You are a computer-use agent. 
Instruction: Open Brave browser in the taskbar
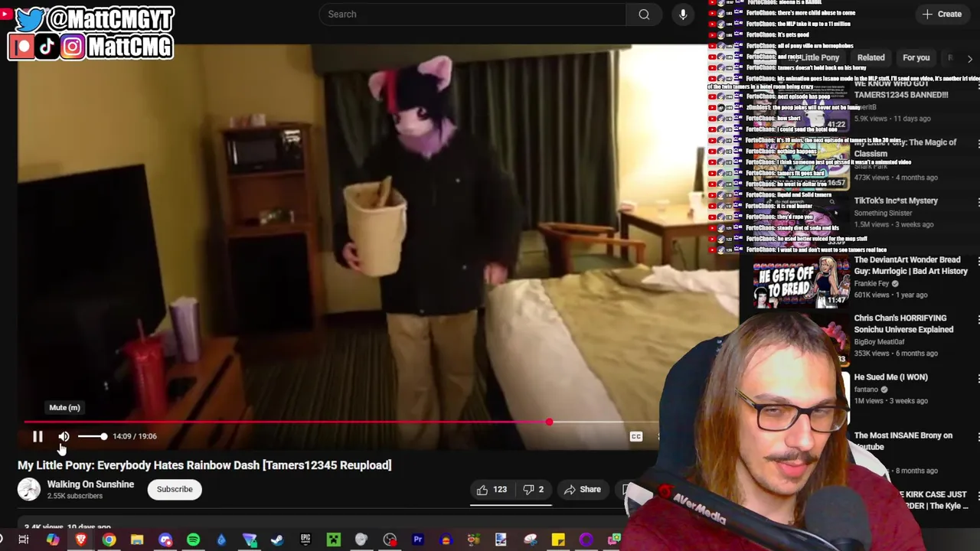(x=80, y=540)
